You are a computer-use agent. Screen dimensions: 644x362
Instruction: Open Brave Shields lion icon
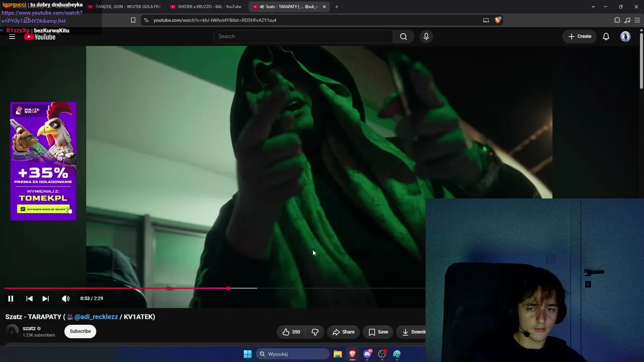[498, 20]
